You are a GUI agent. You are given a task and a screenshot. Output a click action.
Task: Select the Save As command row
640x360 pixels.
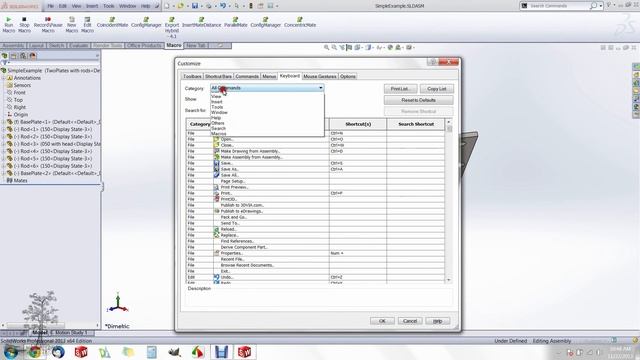315,169
